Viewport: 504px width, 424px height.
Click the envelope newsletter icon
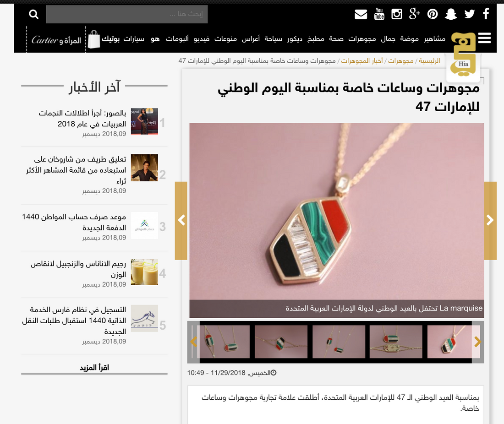(x=361, y=14)
